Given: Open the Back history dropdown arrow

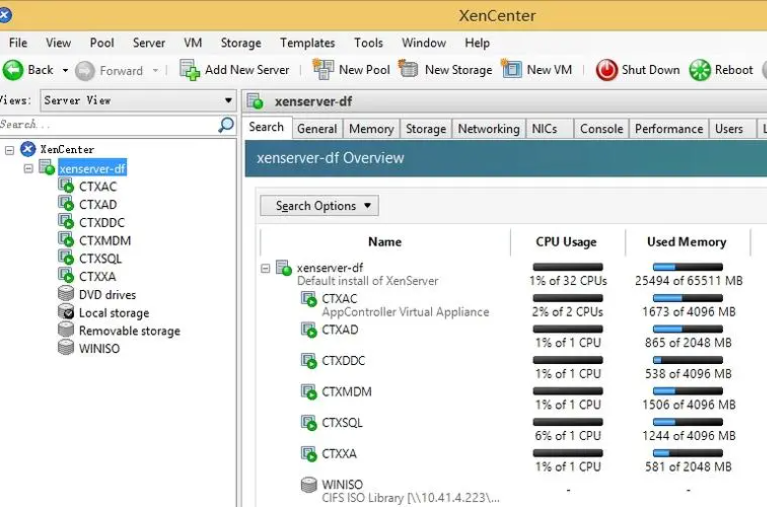Looking at the screenshot, I should (x=65, y=70).
